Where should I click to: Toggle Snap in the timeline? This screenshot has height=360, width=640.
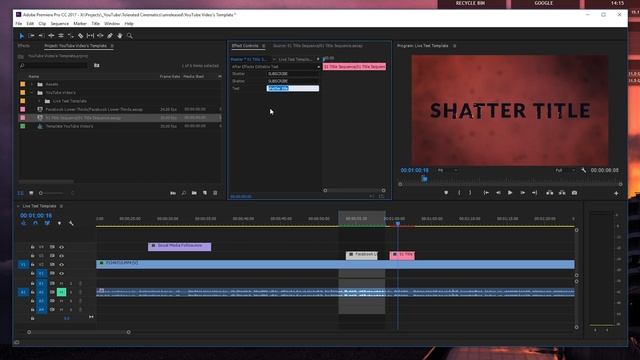[x=36, y=223]
